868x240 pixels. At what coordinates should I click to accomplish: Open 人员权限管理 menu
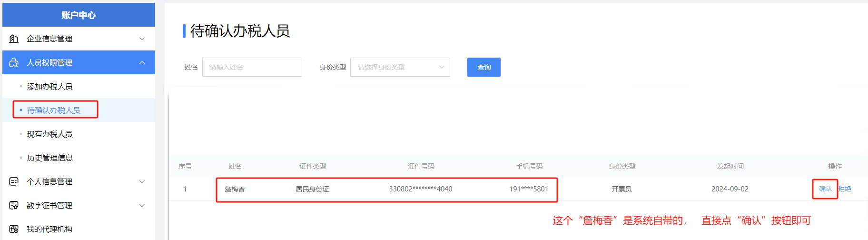(79, 62)
